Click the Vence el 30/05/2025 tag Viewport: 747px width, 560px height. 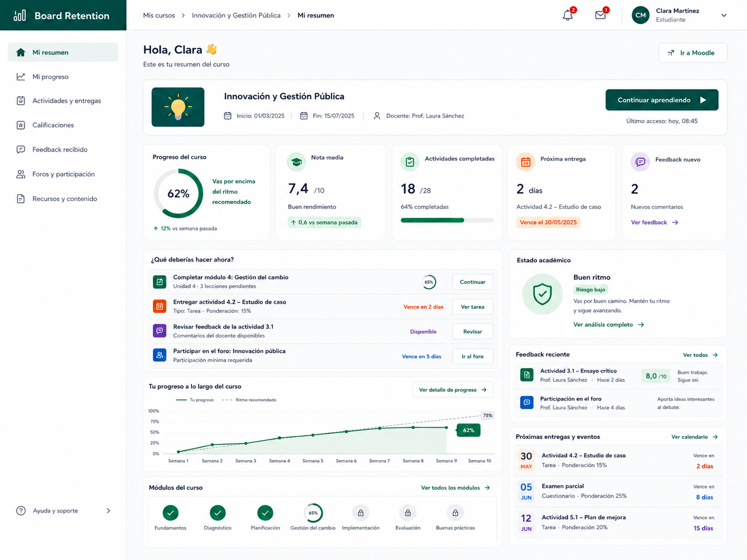548,222
